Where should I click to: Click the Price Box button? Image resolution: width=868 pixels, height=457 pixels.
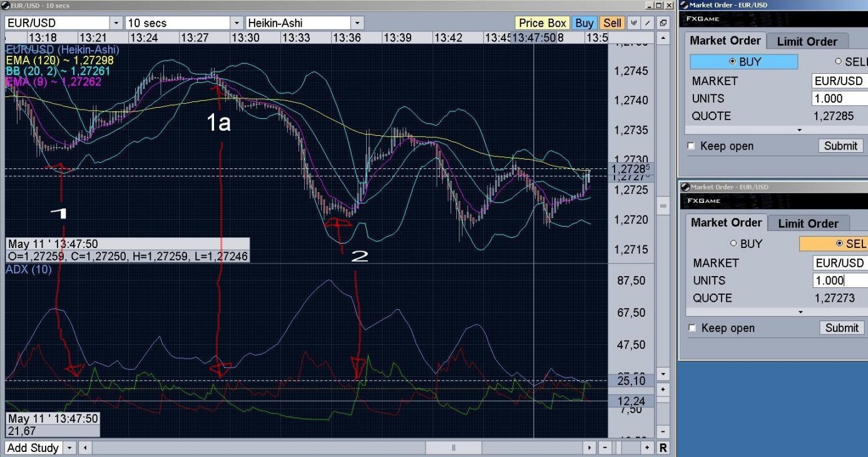[542, 23]
